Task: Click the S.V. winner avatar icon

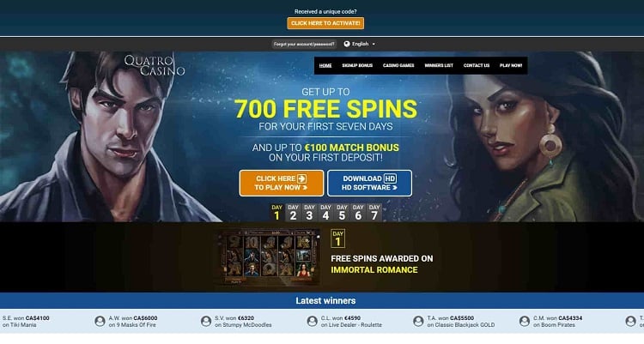Action: coord(206,321)
